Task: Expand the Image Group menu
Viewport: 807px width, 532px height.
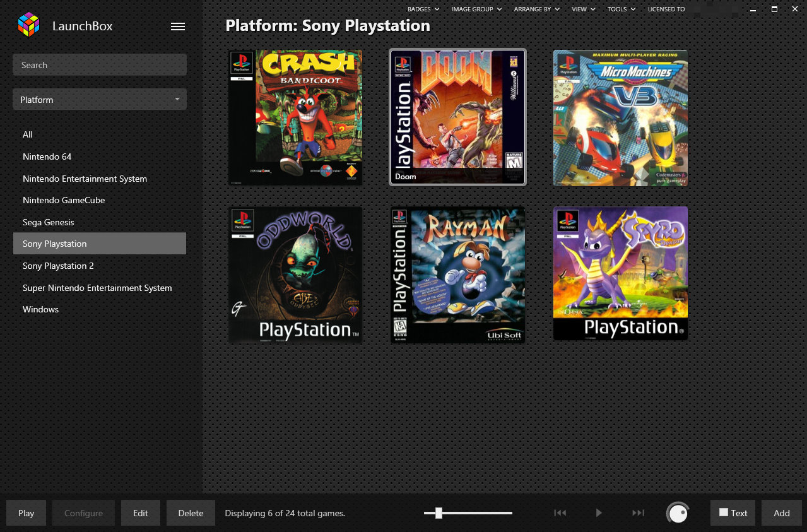Action: (476, 9)
